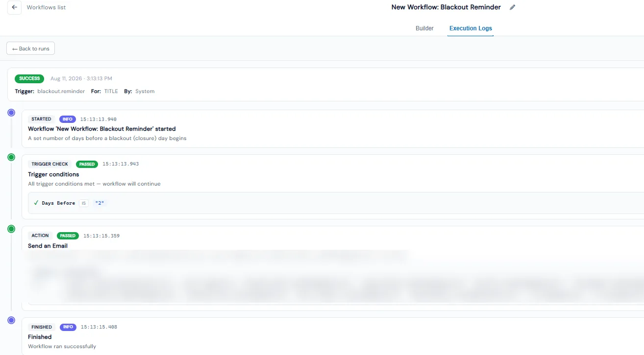Click the INFO badge in the FINISHED step

pyautogui.click(x=68, y=327)
